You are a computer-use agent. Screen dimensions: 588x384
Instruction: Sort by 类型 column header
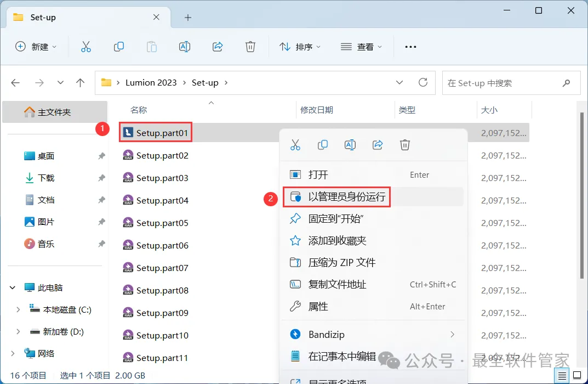click(407, 110)
